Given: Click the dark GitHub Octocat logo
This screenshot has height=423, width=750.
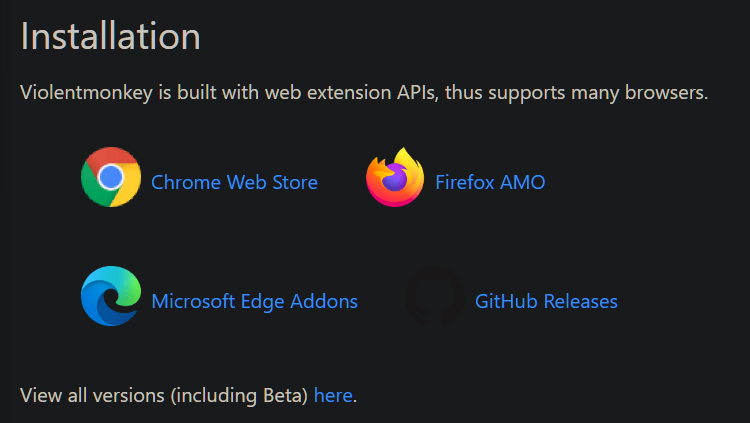Looking at the screenshot, I should click(435, 296).
